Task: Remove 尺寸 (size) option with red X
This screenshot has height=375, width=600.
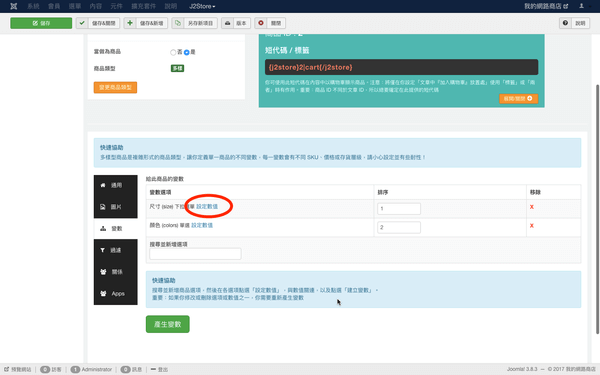Action: 532,207
